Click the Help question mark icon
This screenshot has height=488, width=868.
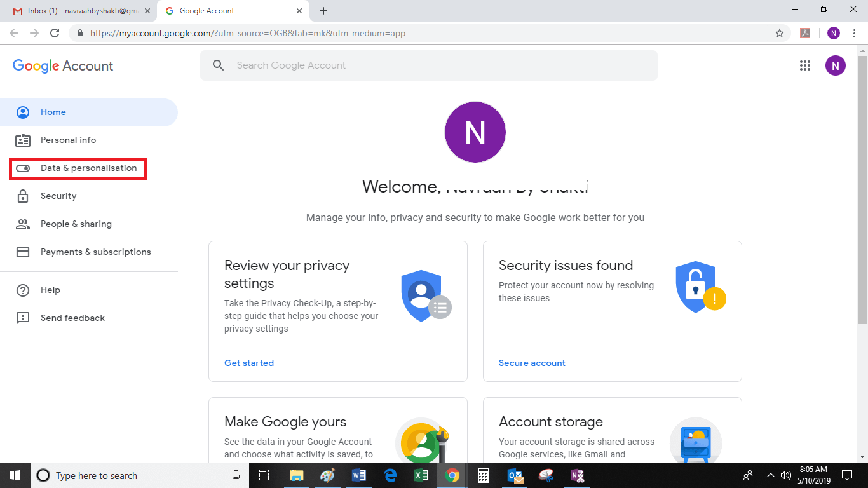[23, 290]
